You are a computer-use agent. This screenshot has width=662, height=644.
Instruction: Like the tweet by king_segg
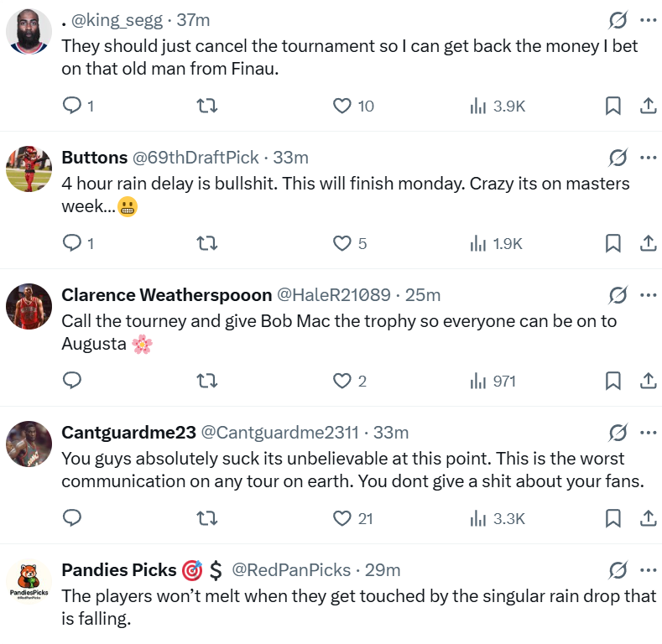pos(342,106)
